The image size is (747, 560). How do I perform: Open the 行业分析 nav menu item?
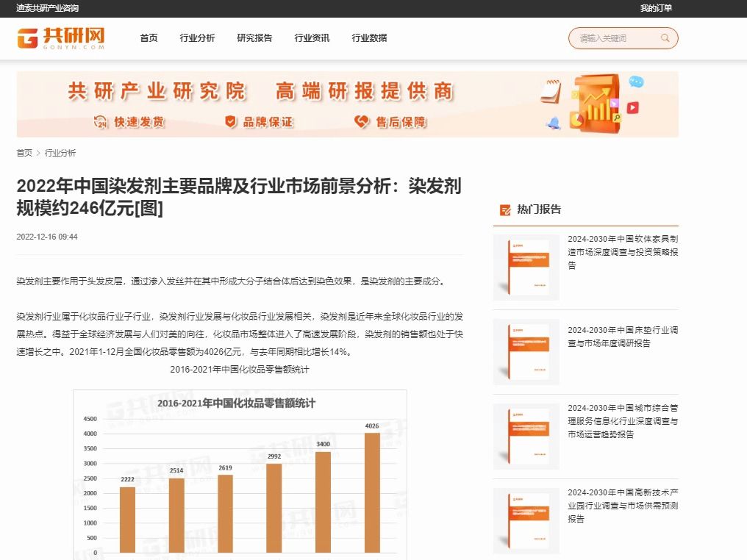[197, 38]
